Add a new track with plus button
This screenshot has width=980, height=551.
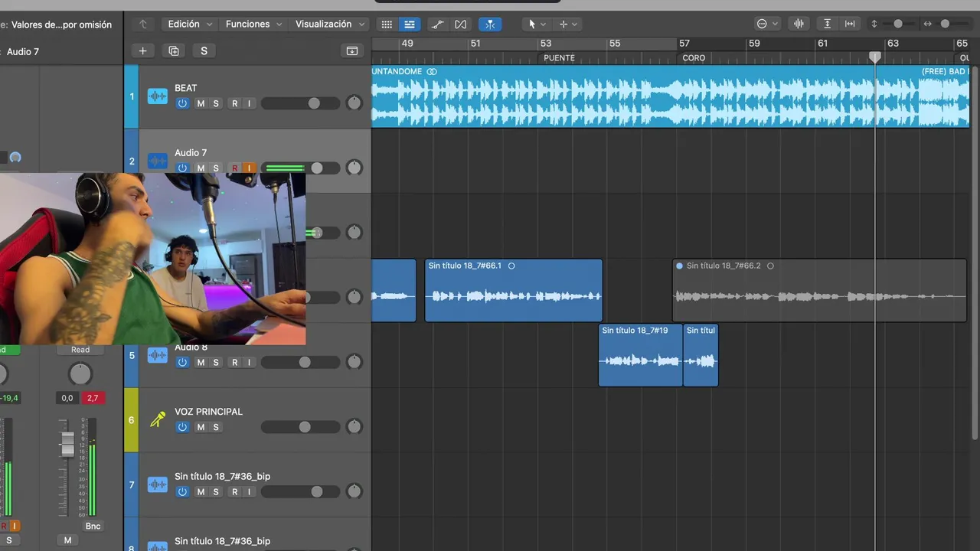coord(142,51)
